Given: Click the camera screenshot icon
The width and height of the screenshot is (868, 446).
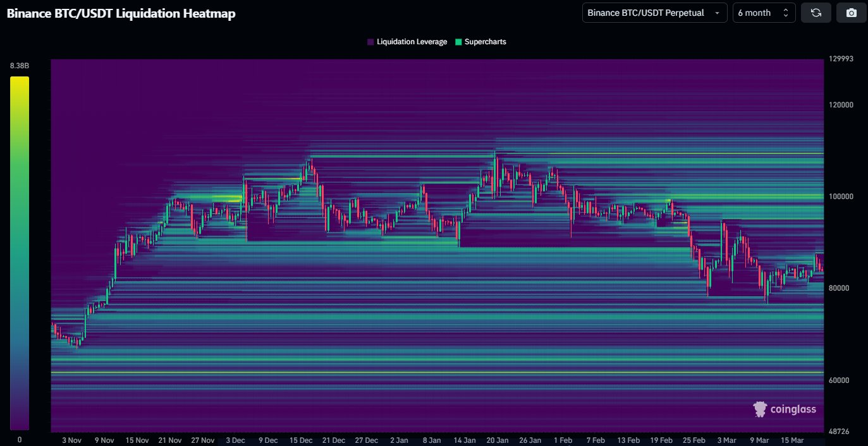Looking at the screenshot, I should coord(851,13).
